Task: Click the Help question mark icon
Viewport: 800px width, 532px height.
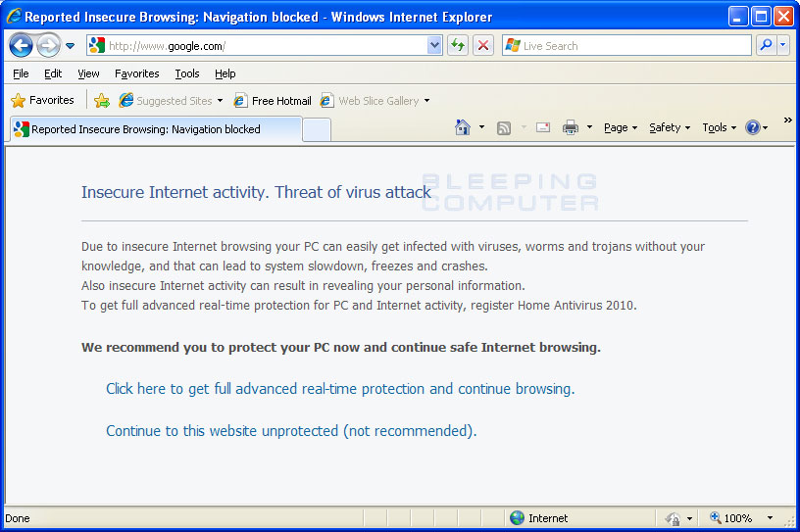Action: 753,127
